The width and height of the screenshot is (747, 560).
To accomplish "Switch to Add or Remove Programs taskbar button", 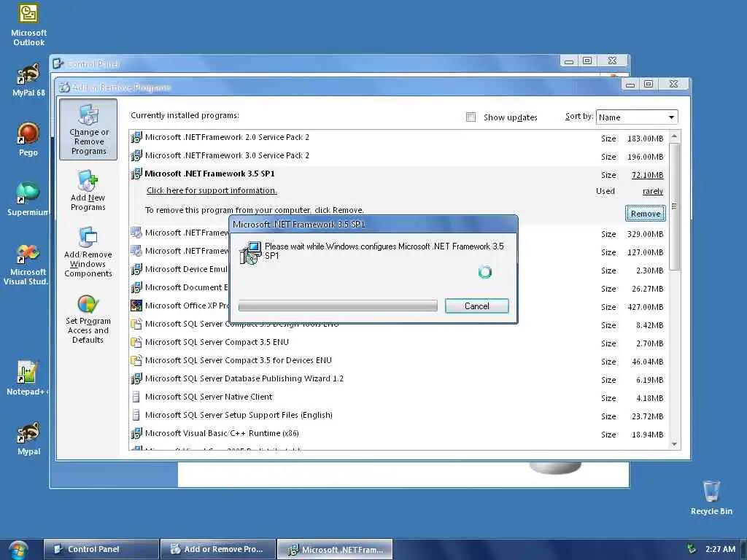I will click(218, 549).
